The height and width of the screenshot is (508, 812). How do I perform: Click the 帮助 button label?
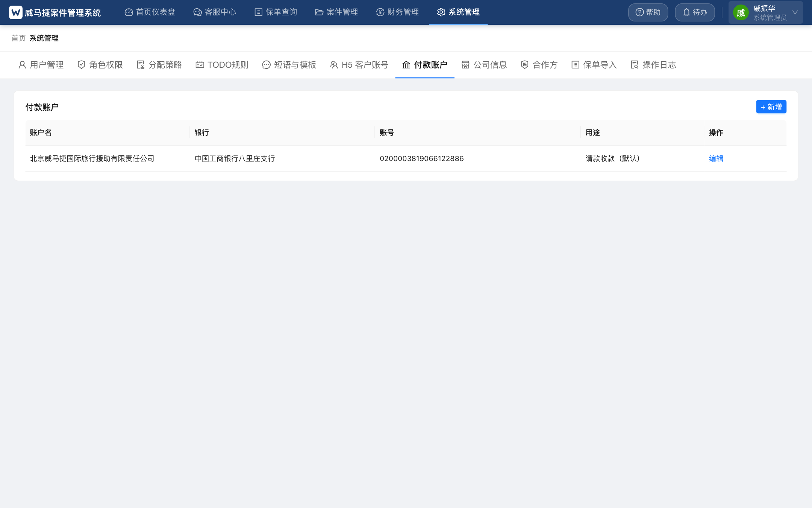[653, 12]
